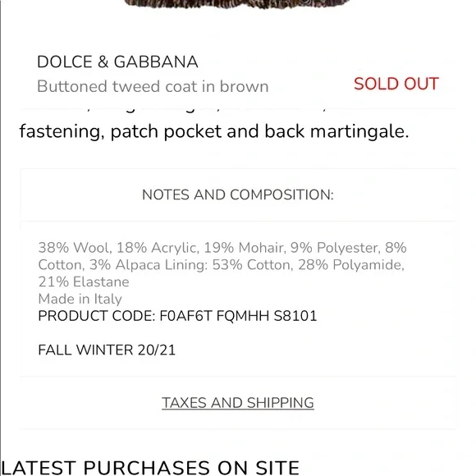Expand the NOTES AND COMPOSITION header
476x476 pixels.
click(x=238, y=195)
